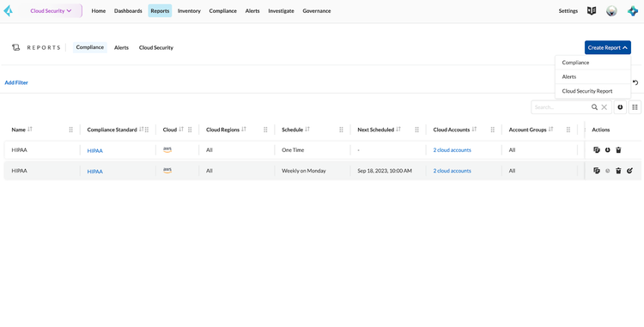Switch to the Alerts reports tab
Image resolution: width=644 pixels, height=327 pixels.
click(x=121, y=47)
